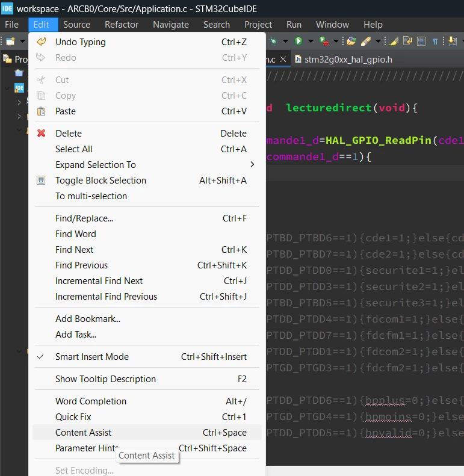Click the New wizard icon in the toolbar
464x476 pixels.
pos(10,41)
